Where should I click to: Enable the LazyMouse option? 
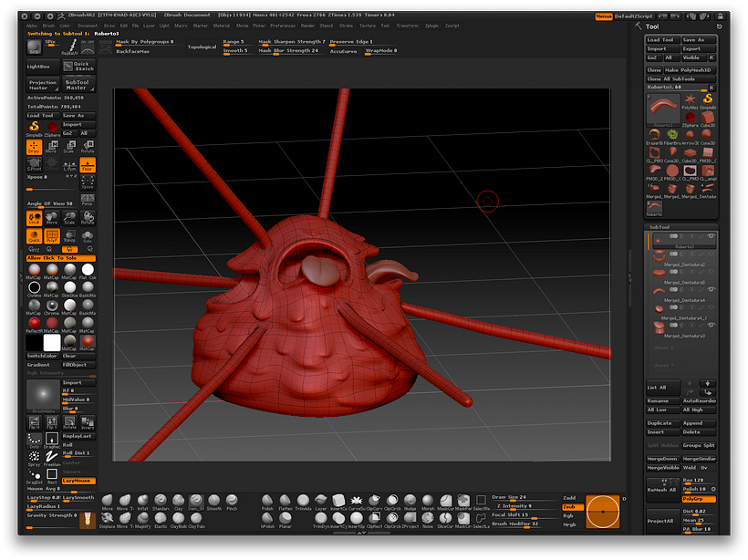tap(78, 481)
